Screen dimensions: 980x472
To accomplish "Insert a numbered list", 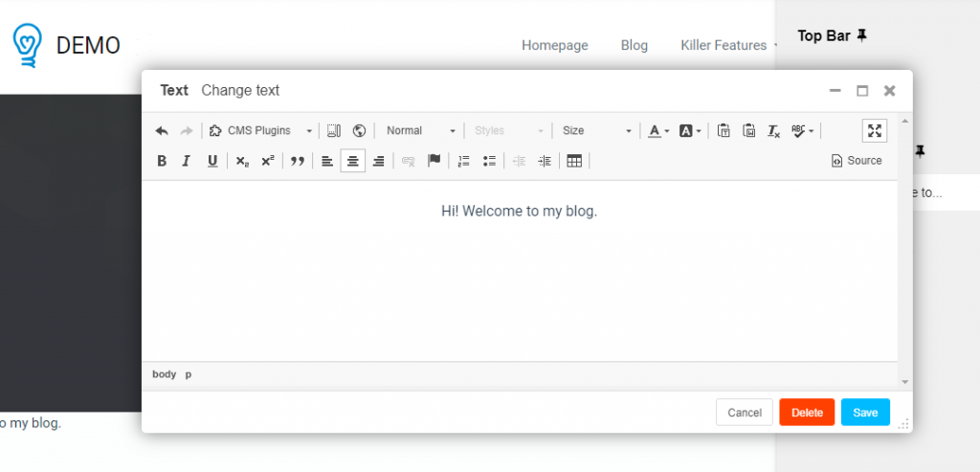I will [464, 161].
